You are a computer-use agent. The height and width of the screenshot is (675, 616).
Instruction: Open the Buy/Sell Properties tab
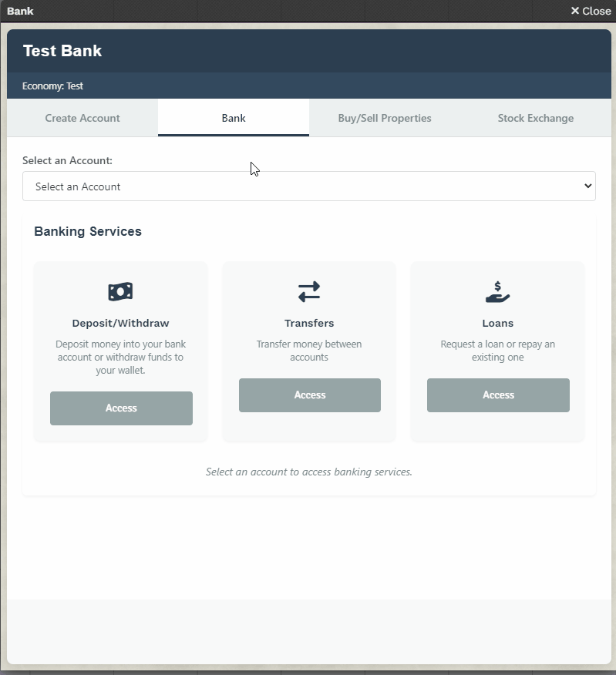(x=385, y=118)
